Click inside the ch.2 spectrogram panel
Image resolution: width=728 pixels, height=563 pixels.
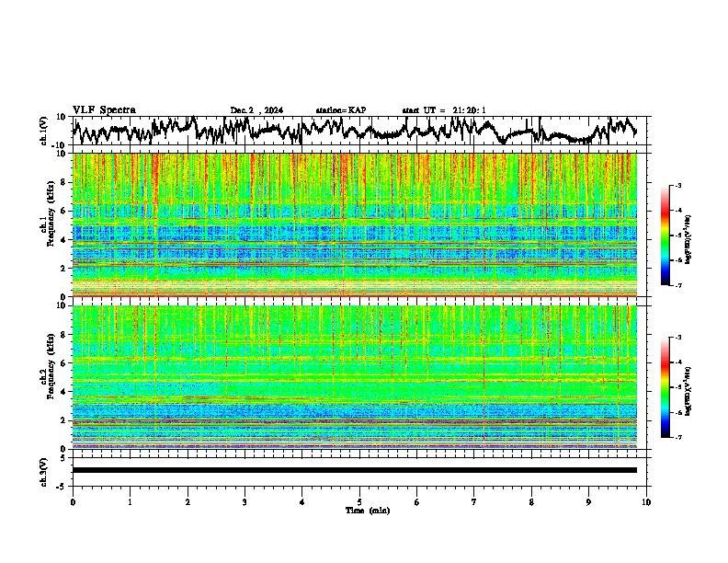click(x=355, y=377)
